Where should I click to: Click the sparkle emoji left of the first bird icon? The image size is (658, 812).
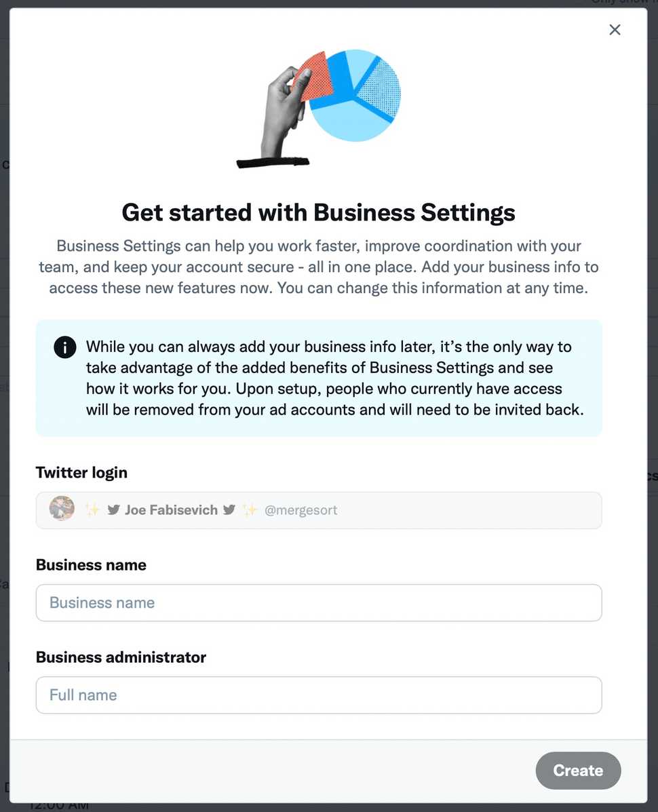point(92,509)
